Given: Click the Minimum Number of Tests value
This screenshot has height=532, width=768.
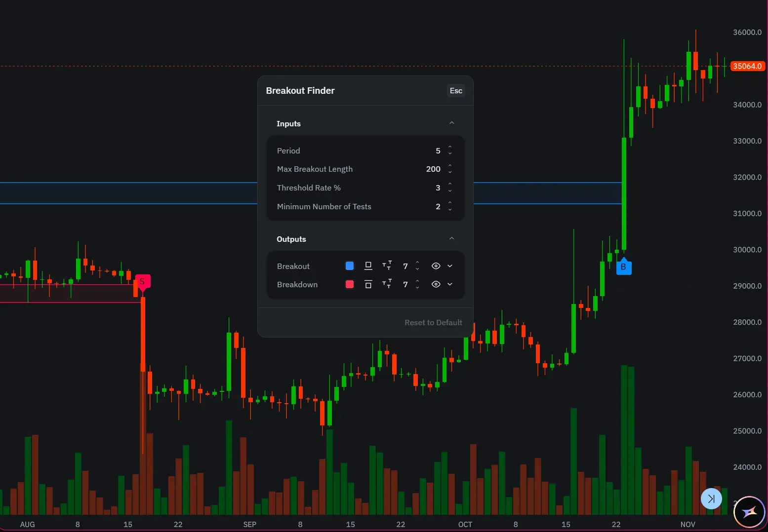Looking at the screenshot, I should [438, 207].
